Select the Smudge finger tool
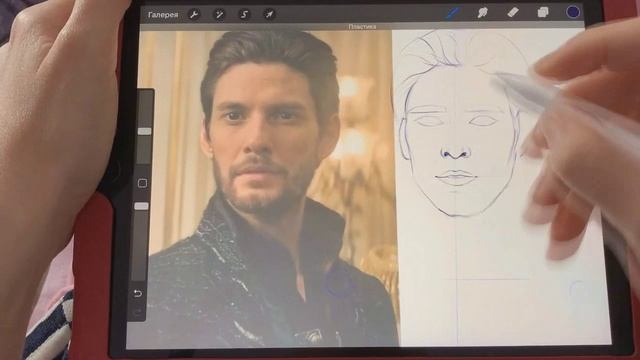 (x=482, y=13)
